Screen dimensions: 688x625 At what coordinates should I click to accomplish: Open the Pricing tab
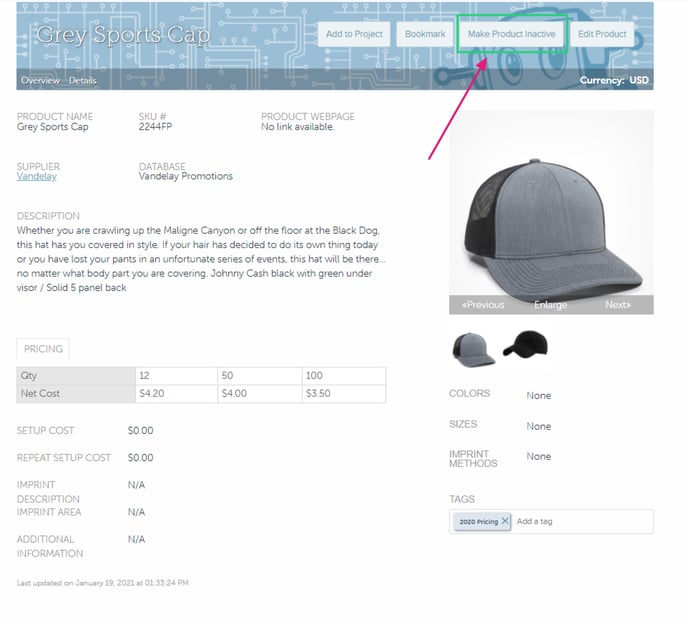[x=43, y=349]
